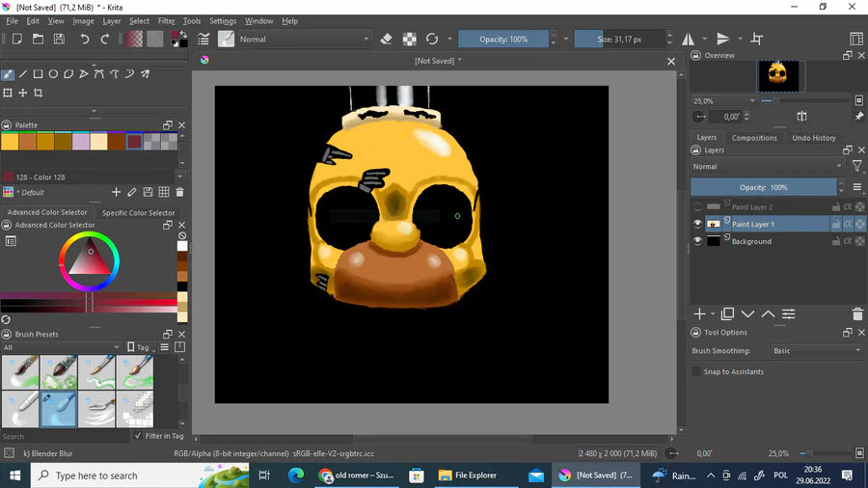Redo the last action
This screenshot has width=868, height=488.
point(104,39)
